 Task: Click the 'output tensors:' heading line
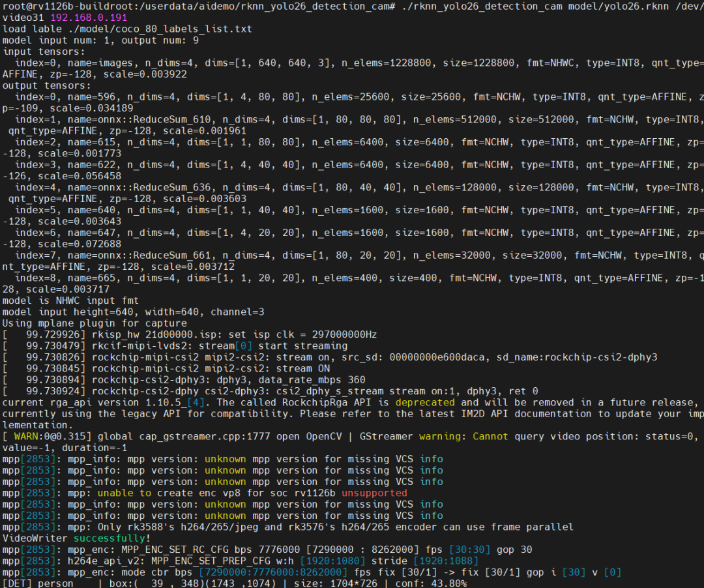coord(47,85)
